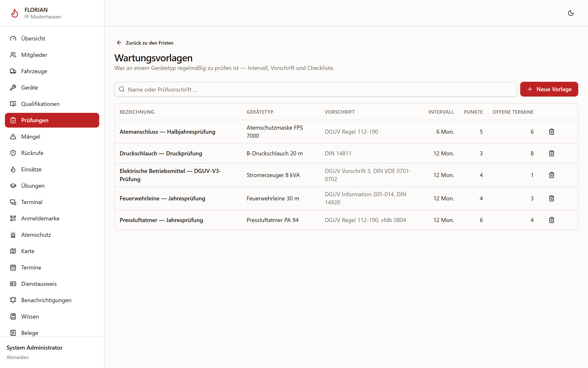
Task: Toggle dark mode with the moon icon
Action: coord(571,13)
